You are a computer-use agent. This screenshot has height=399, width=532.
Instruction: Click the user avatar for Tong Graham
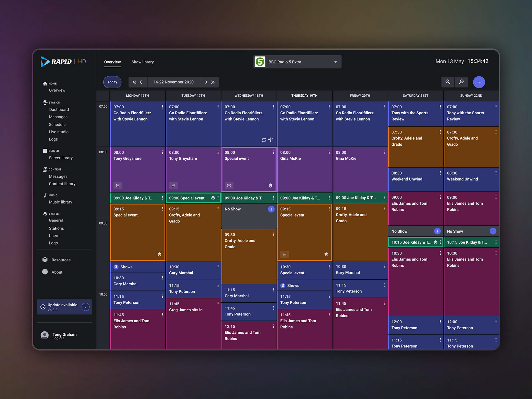pyautogui.click(x=45, y=335)
